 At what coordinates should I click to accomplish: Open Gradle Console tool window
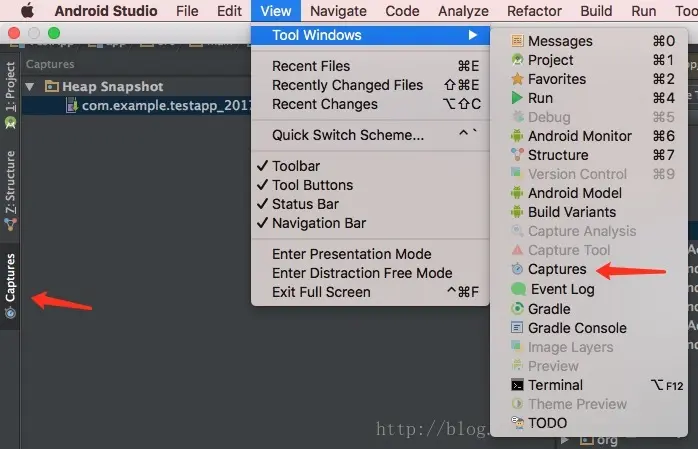589,328
